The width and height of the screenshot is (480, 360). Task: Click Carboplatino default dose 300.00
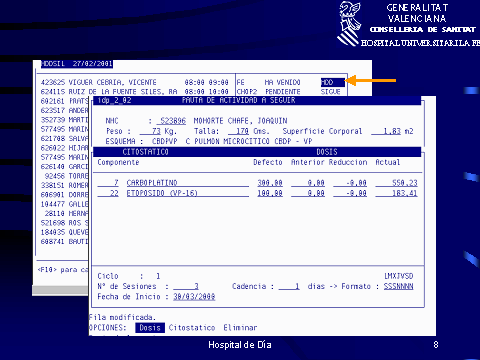270,183
